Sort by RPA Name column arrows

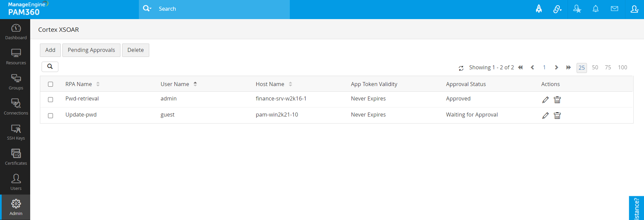(x=98, y=84)
